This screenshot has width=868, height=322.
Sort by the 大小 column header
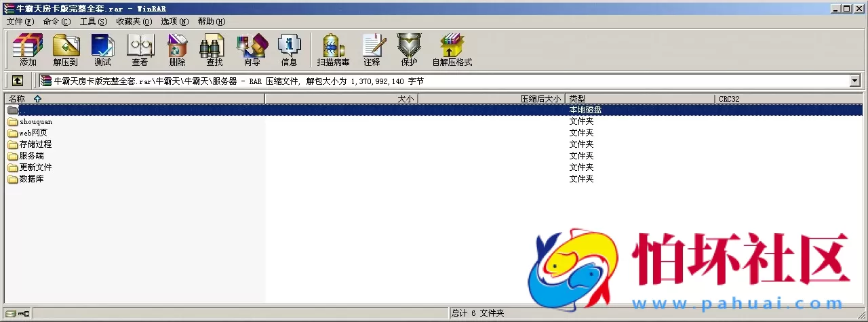[x=341, y=99]
